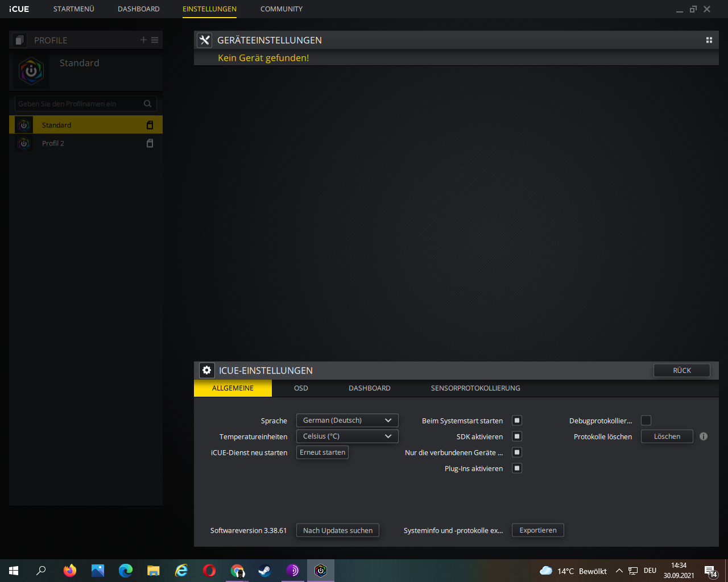Image resolution: width=728 pixels, height=582 pixels.
Task: Select the Allgemeine settings tab
Action: click(x=233, y=388)
